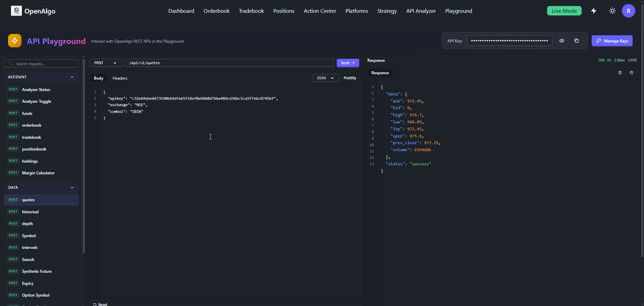Show the API key with eye icon
This screenshot has width=644, height=306.
(x=562, y=41)
